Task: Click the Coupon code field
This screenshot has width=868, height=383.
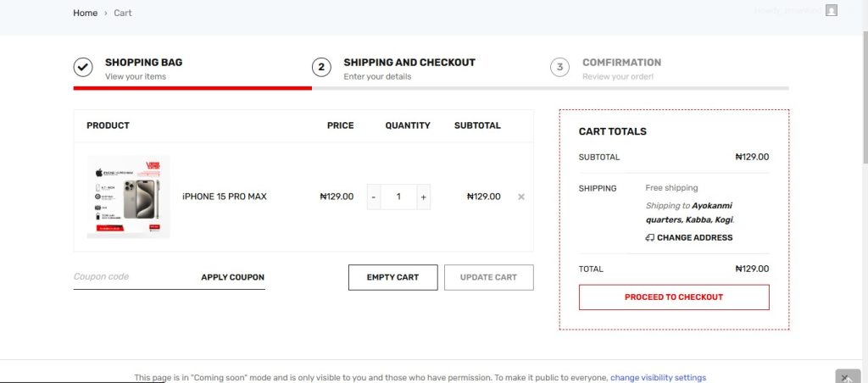Action: click(x=131, y=277)
